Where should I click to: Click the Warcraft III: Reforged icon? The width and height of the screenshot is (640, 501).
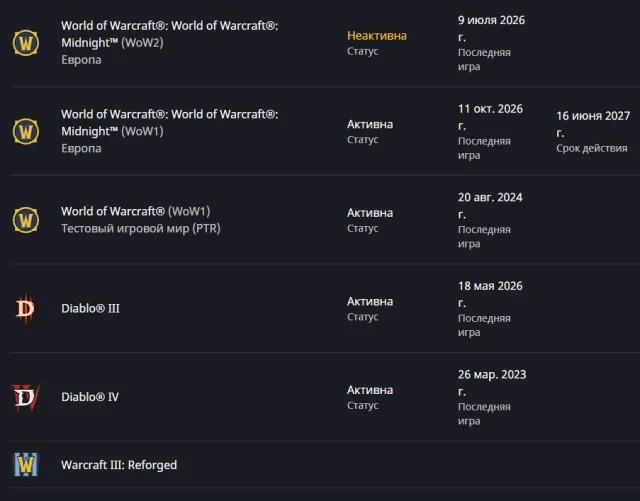pyautogui.click(x=26, y=464)
